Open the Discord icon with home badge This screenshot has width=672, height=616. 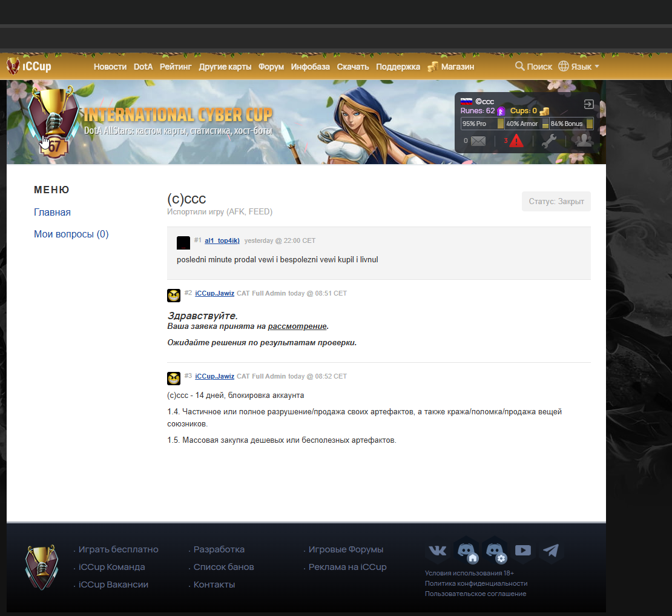[x=466, y=550]
